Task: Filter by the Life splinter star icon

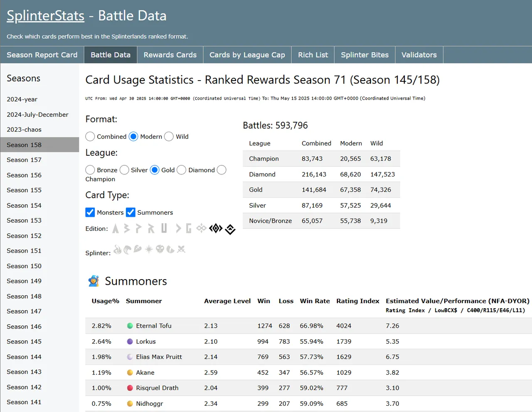Action: (149, 249)
